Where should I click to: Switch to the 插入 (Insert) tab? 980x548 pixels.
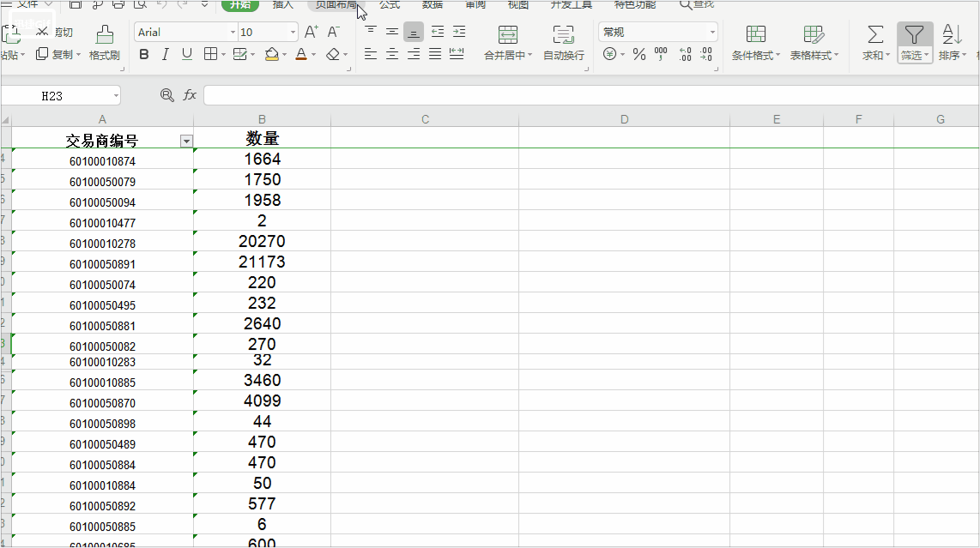pos(282,5)
